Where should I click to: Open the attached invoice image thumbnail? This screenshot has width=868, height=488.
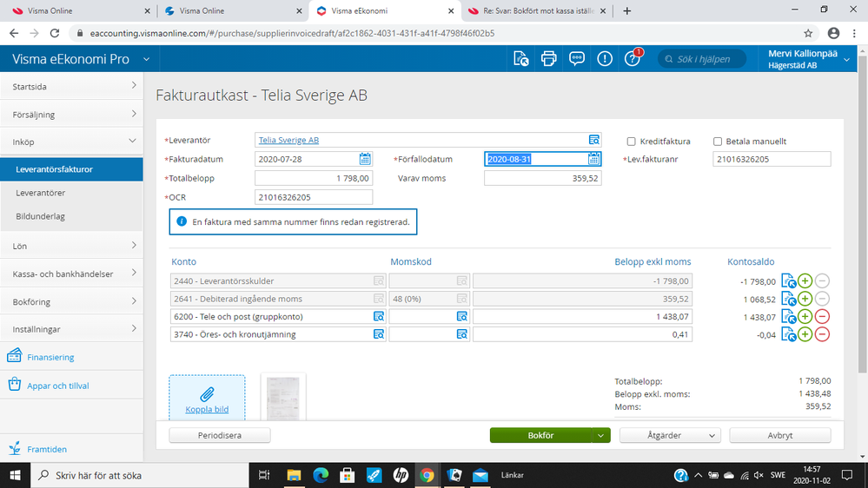point(283,398)
